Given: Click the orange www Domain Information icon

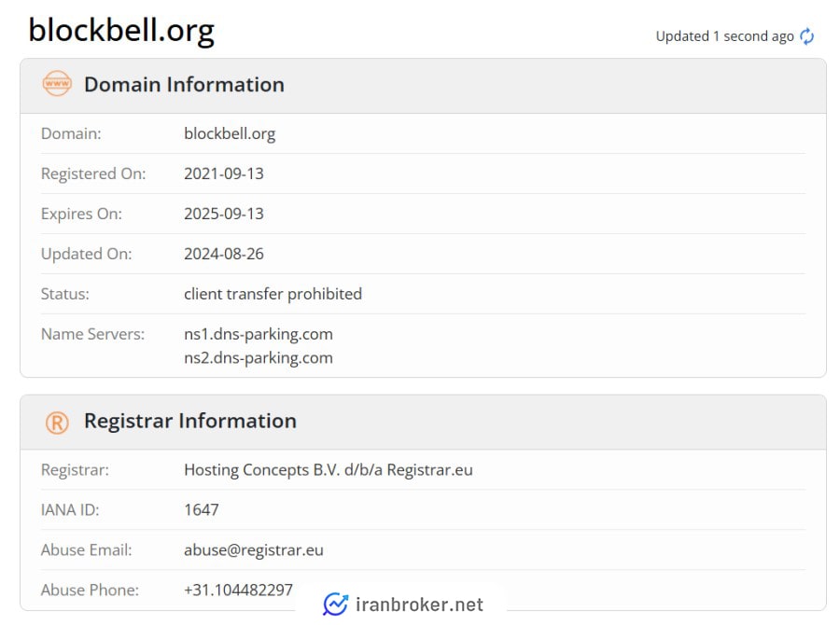Looking at the screenshot, I should (x=57, y=84).
